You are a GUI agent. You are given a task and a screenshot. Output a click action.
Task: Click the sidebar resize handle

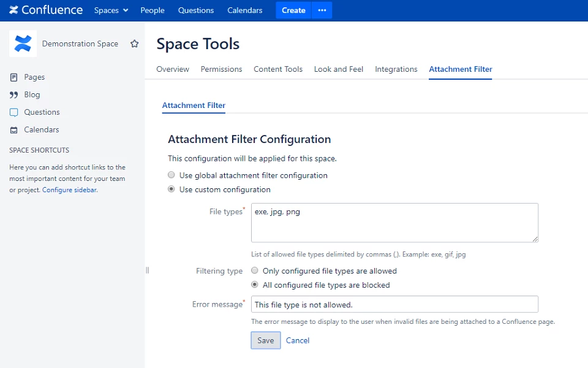[x=147, y=270]
